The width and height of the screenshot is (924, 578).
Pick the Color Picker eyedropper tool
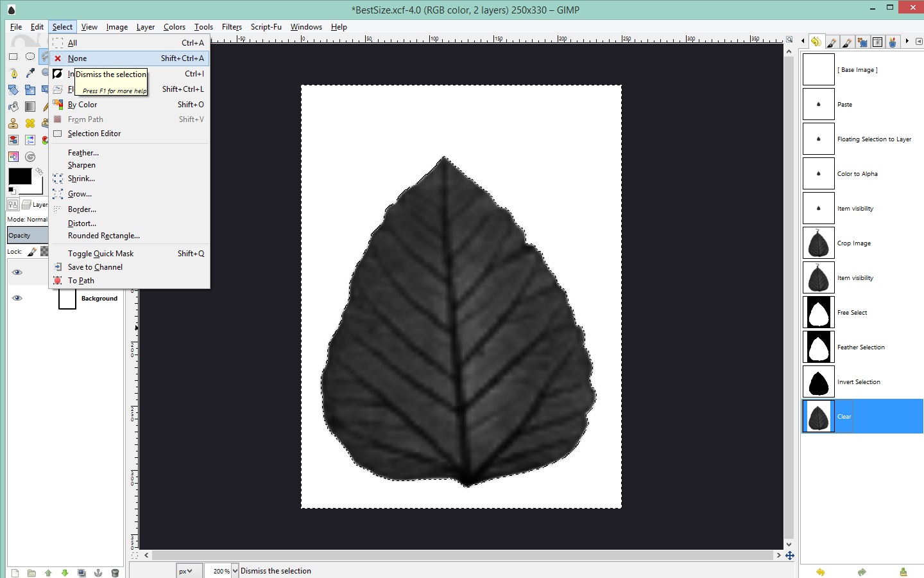coord(30,73)
